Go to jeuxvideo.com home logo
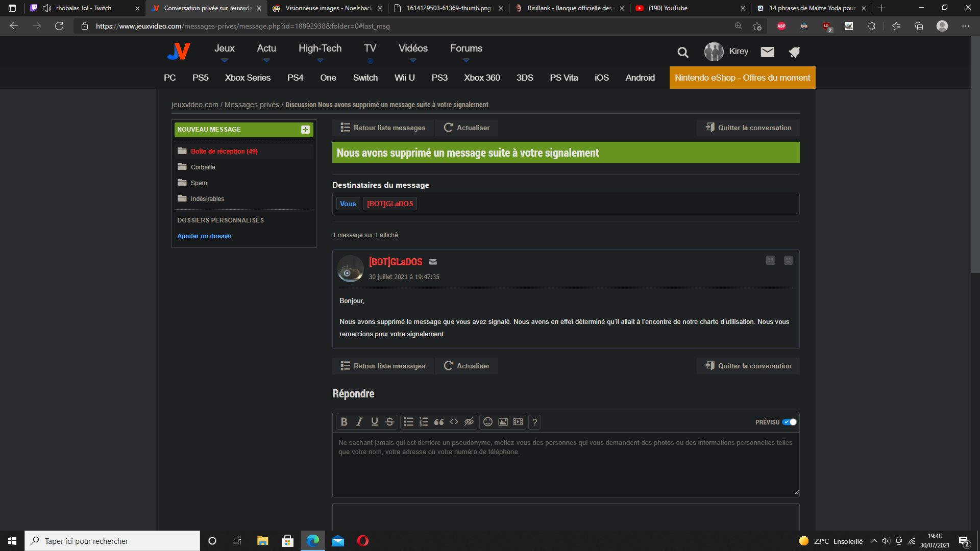 179,51
